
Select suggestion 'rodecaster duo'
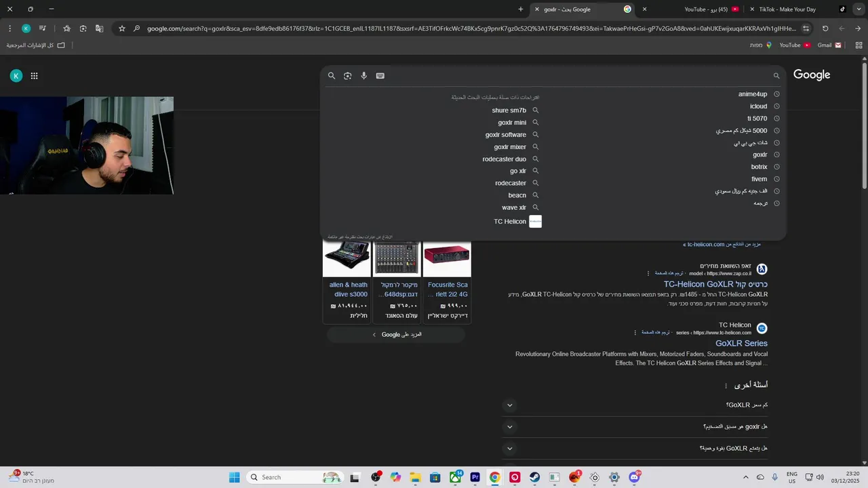(x=505, y=159)
